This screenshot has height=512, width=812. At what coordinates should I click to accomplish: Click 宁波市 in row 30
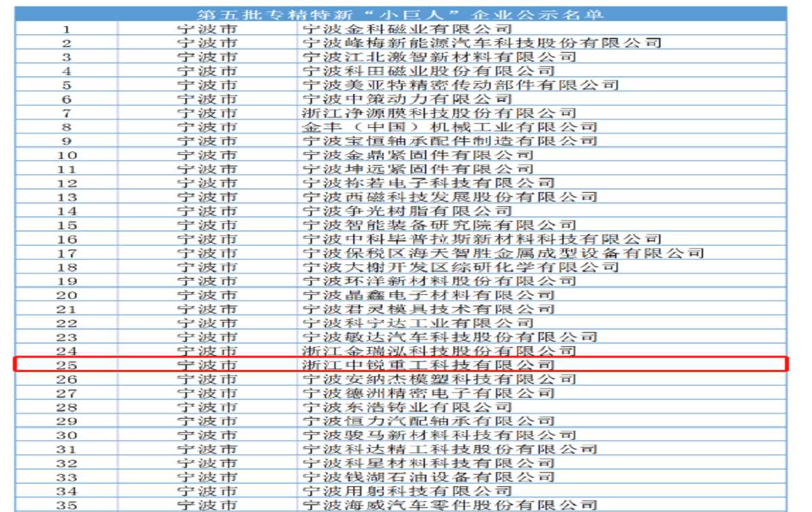208,435
